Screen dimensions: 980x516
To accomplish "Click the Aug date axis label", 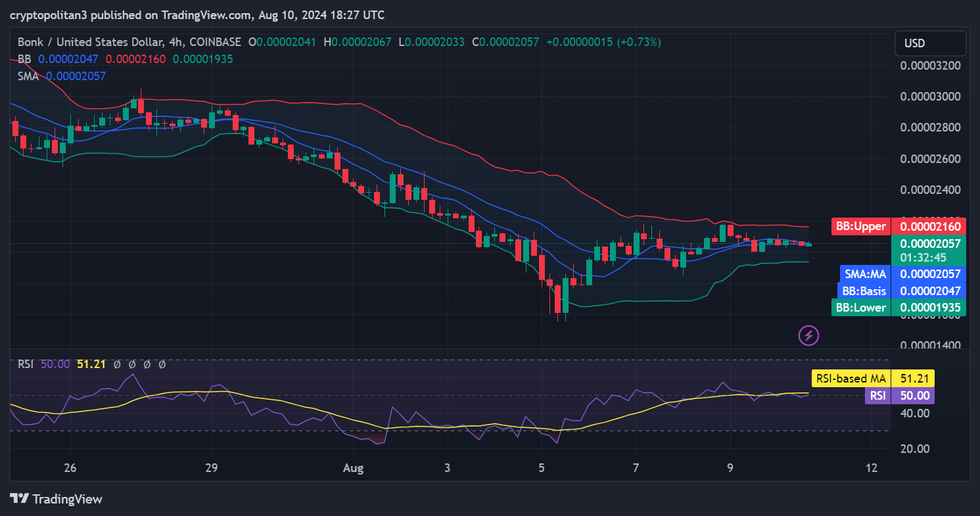I will [x=353, y=469].
